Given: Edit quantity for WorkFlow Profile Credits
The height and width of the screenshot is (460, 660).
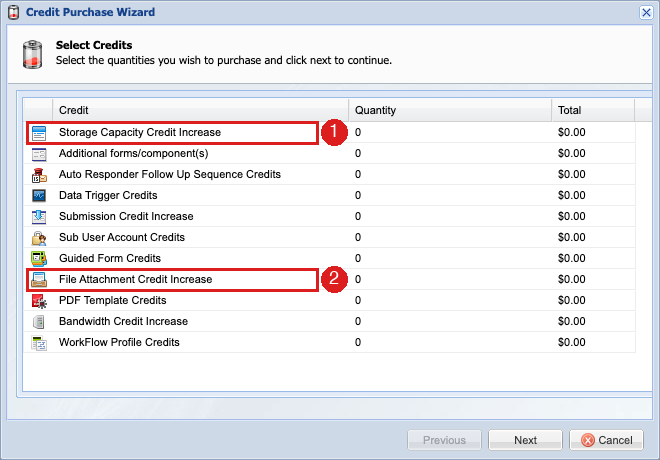Looking at the screenshot, I should [x=450, y=343].
